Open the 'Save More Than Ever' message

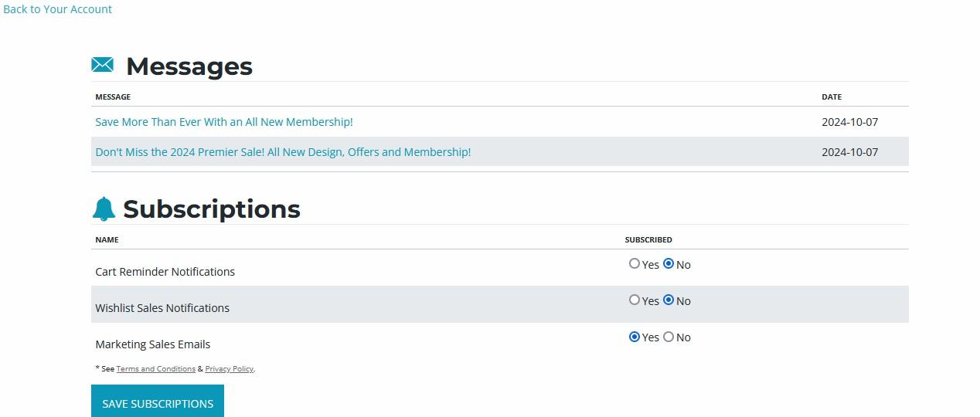224,122
